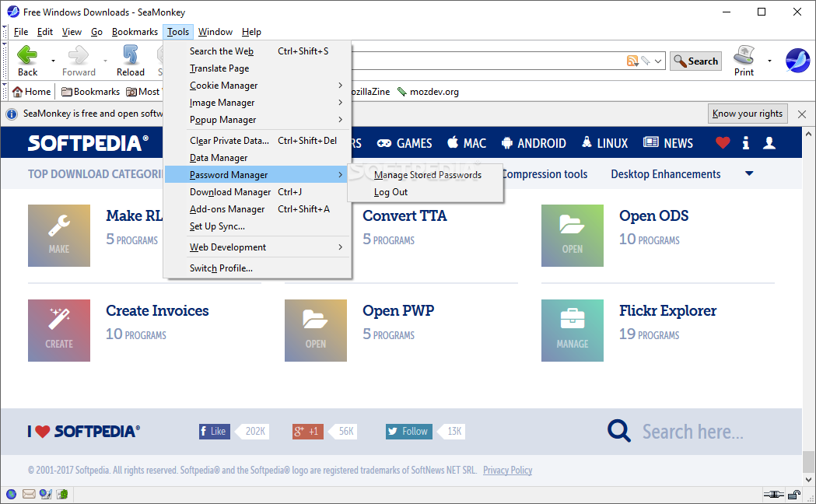
Task: Click the Softpedia info 'i' icon
Action: click(746, 142)
